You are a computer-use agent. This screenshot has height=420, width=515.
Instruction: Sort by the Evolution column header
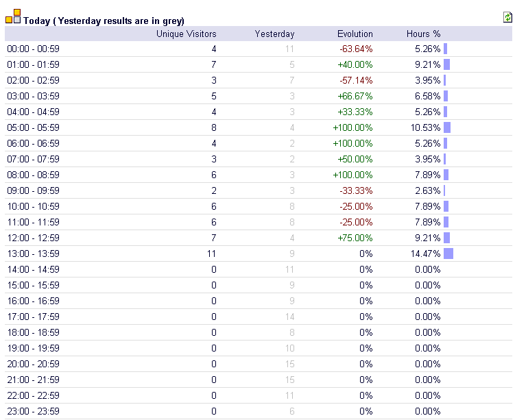pyautogui.click(x=355, y=34)
